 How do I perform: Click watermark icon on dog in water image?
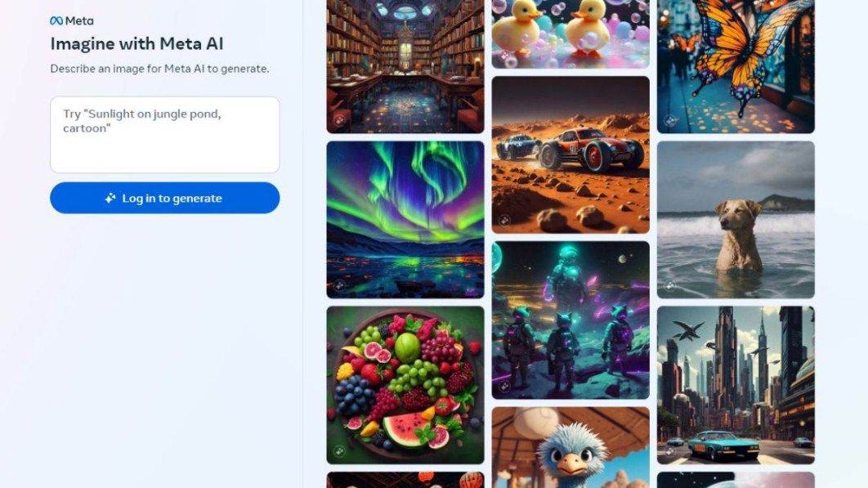tap(670, 285)
